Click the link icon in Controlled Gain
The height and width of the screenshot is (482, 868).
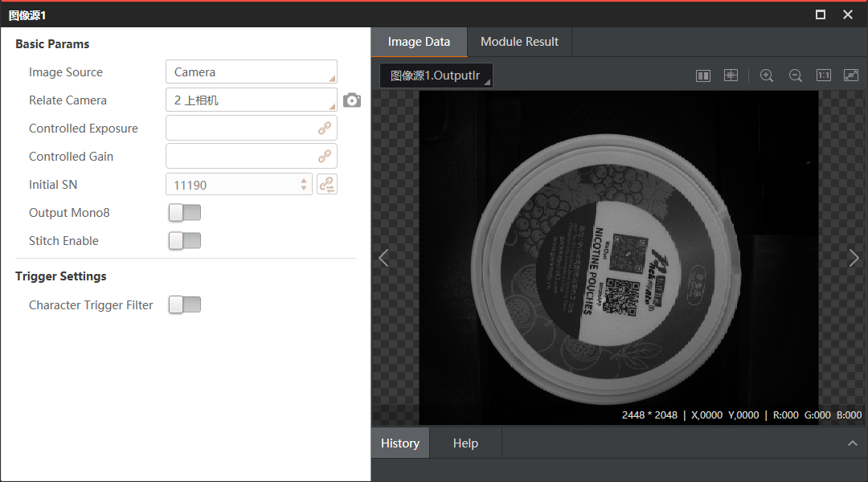click(x=325, y=157)
